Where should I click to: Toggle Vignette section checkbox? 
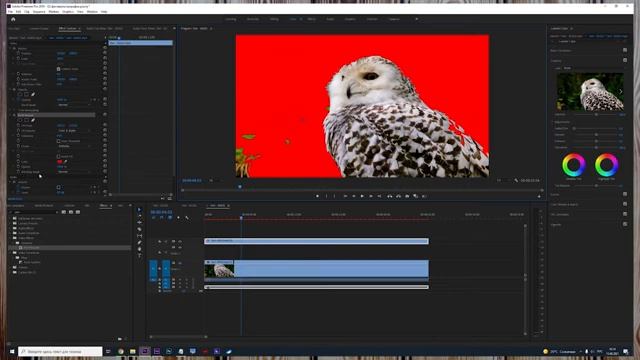click(x=625, y=224)
